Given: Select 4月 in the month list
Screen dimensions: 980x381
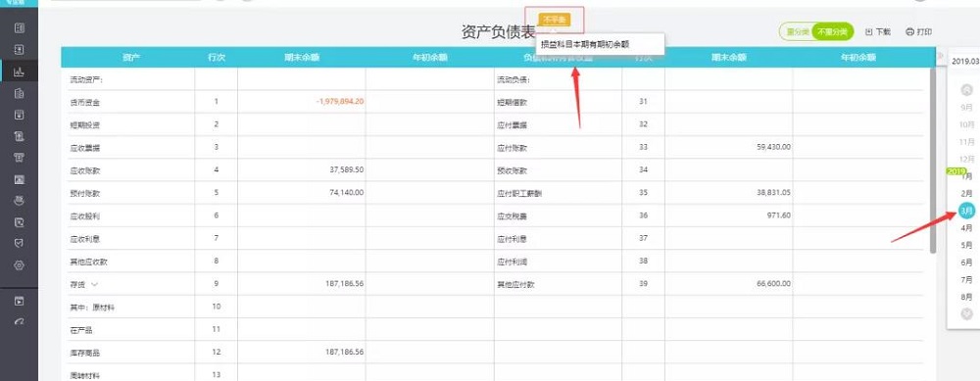Looking at the screenshot, I should pyautogui.click(x=966, y=228).
